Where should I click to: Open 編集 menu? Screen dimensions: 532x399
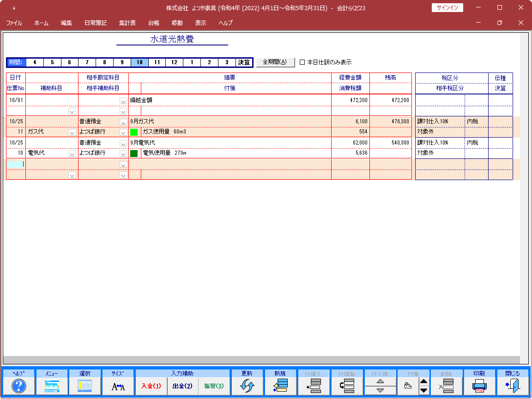pos(66,23)
